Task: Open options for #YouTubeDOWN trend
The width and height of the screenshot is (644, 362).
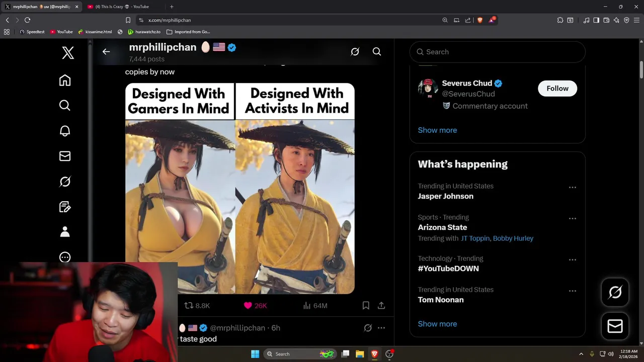Action: click(x=573, y=259)
